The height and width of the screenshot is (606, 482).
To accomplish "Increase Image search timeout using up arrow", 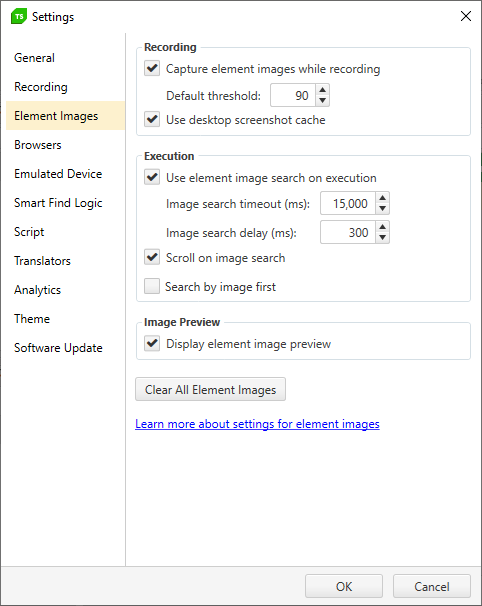I will point(382,198).
